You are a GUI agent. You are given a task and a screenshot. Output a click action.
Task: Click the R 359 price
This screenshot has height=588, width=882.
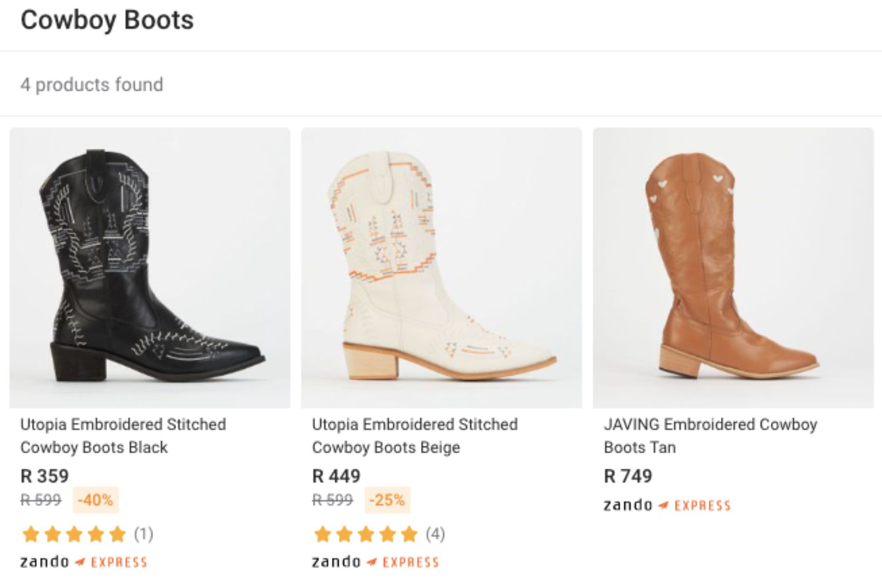pyautogui.click(x=45, y=476)
